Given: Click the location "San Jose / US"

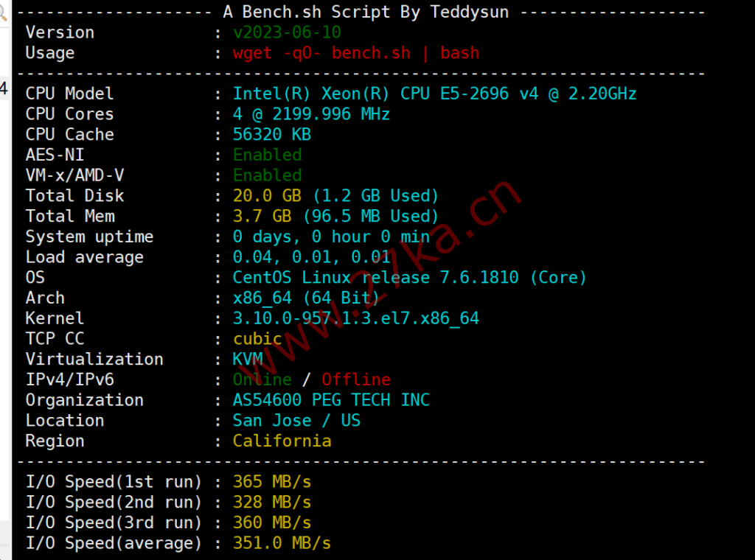Looking at the screenshot, I should point(296,421).
